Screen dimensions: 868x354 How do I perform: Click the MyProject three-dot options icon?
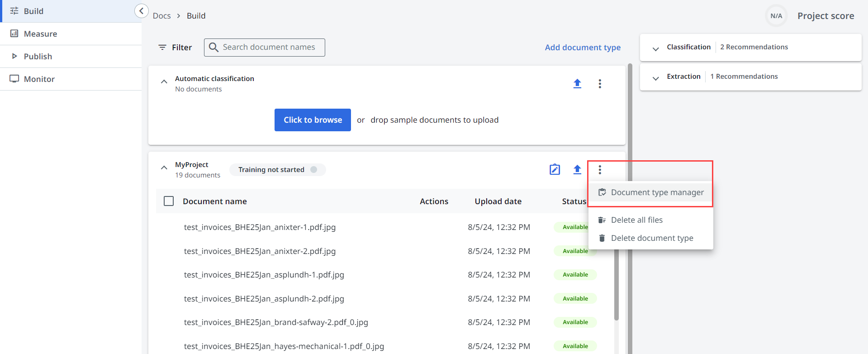[600, 170]
